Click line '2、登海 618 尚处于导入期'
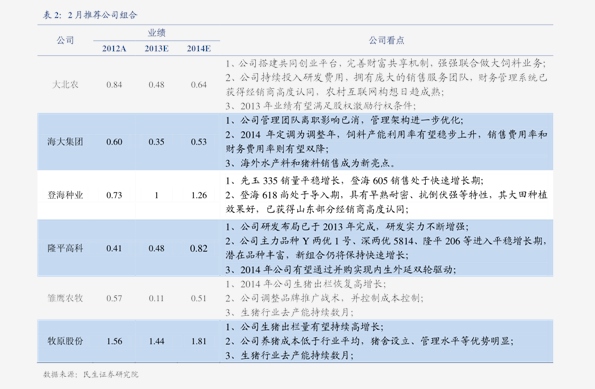The width and height of the screenshot is (595, 389). click(386, 195)
